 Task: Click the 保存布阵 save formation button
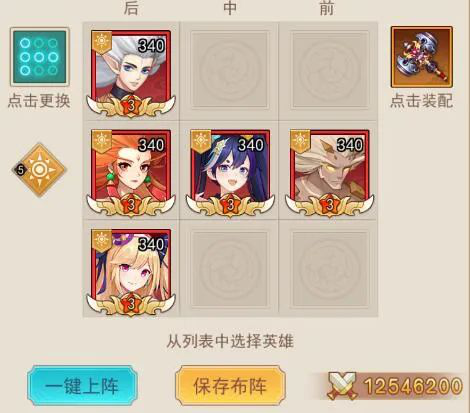230,386
